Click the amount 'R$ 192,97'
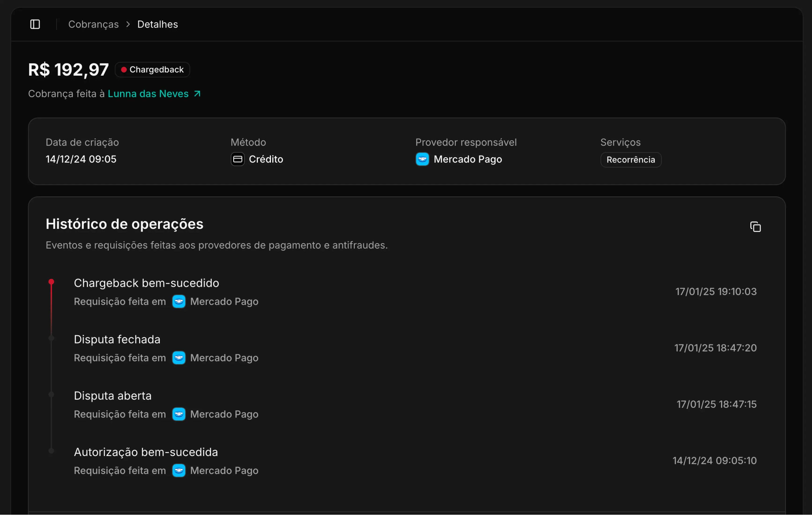This screenshot has height=517, width=812. [68, 70]
